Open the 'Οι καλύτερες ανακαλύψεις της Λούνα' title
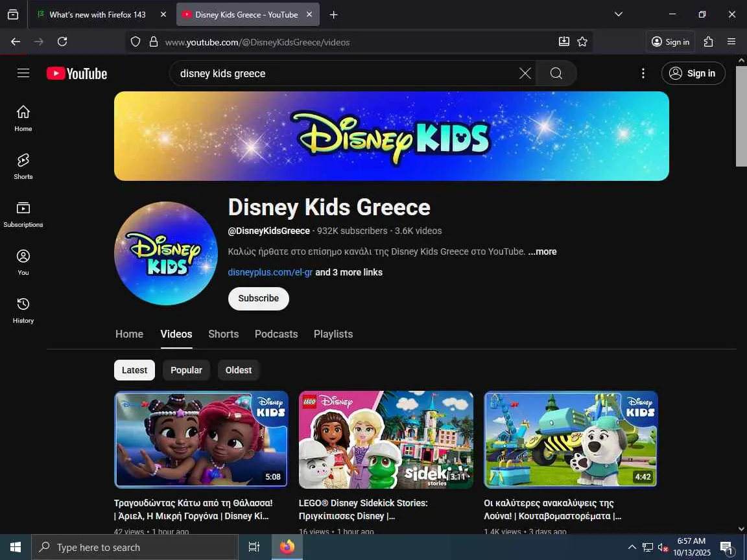 click(552, 509)
